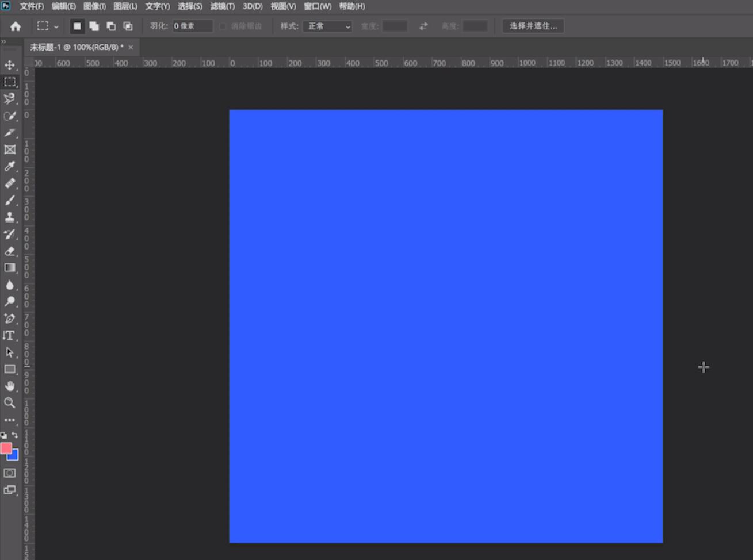Screen dimensions: 753x560
Task: Select the Horizontal Type tool
Action: coord(10,335)
